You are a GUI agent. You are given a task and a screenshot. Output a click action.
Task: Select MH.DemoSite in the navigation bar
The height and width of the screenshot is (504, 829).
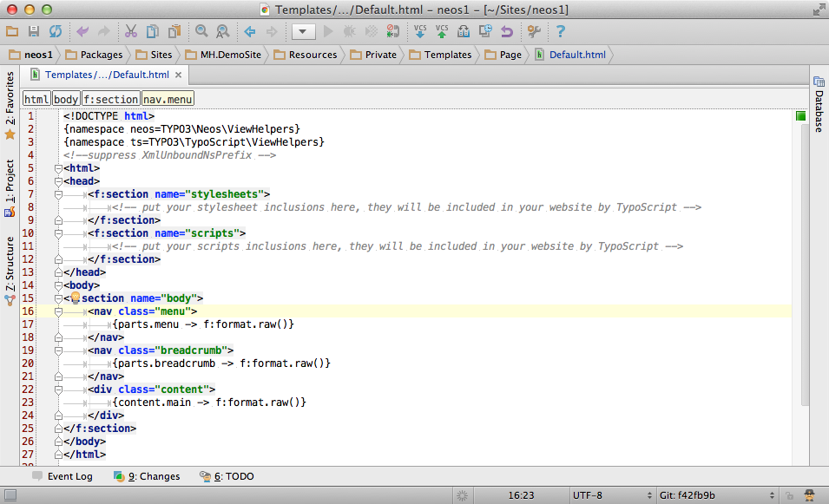224,55
